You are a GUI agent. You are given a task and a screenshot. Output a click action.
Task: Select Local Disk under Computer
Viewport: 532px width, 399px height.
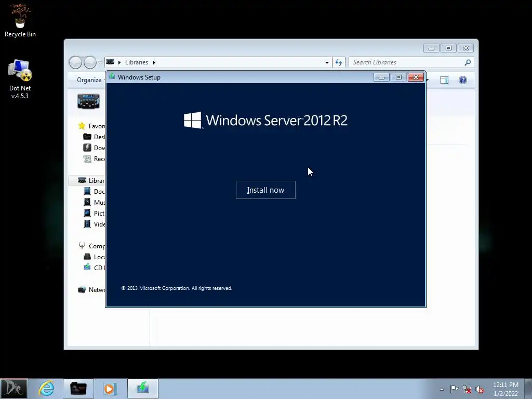point(95,257)
